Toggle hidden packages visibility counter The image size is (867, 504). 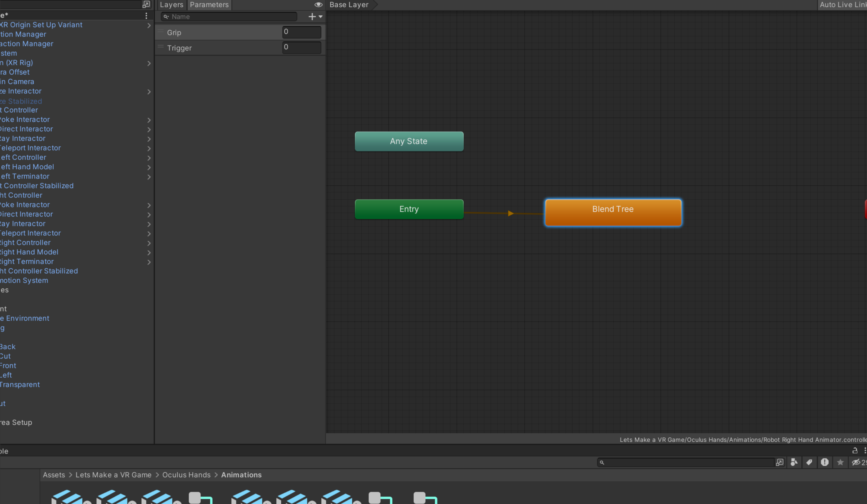pyautogui.click(x=858, y=462)
